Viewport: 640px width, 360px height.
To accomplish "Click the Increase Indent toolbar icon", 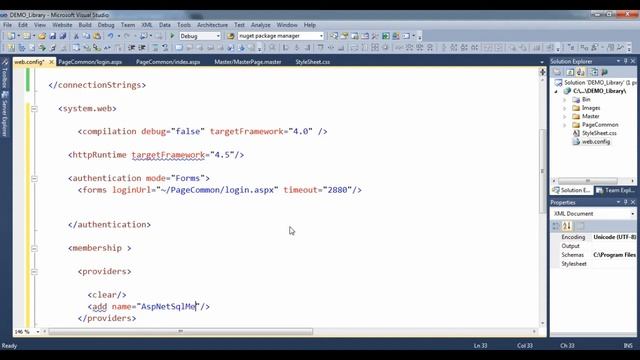I will [142, 48].
